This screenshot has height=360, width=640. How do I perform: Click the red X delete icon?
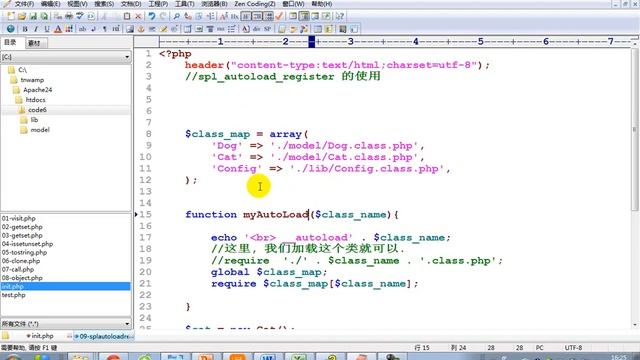(x=138, y=16)
